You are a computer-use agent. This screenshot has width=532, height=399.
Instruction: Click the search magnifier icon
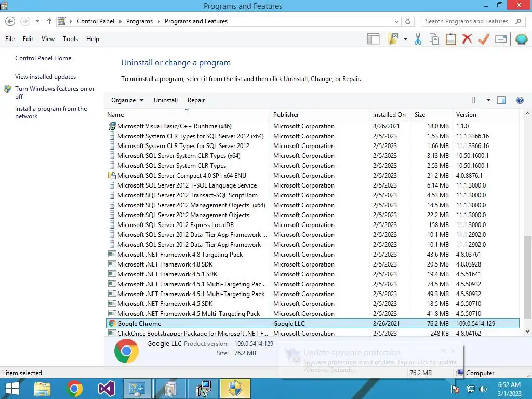[518, 21]
